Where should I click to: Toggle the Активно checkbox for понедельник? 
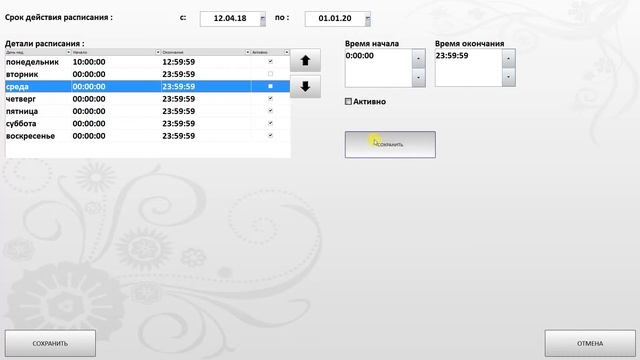click(x=270, y=62)
